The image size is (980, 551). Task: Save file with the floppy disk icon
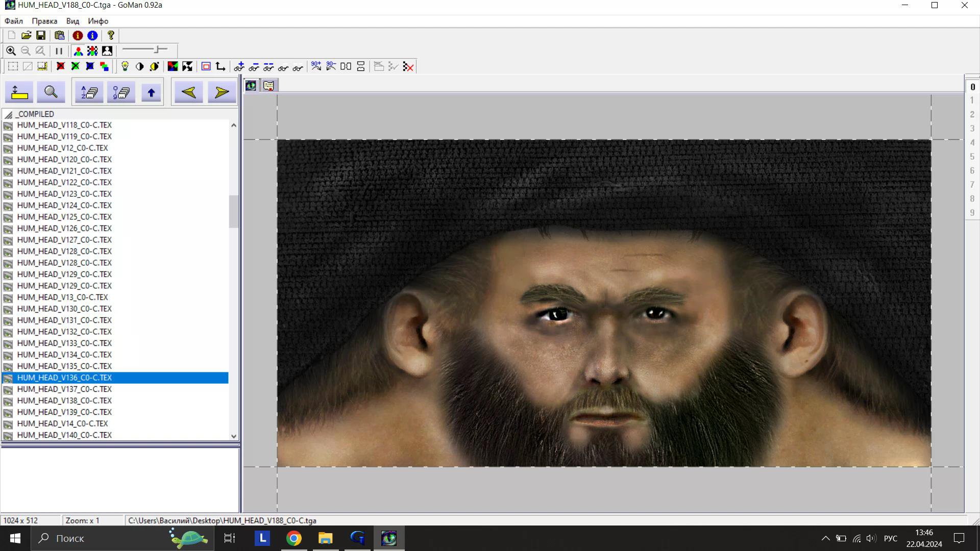click(x=41, y=35)
